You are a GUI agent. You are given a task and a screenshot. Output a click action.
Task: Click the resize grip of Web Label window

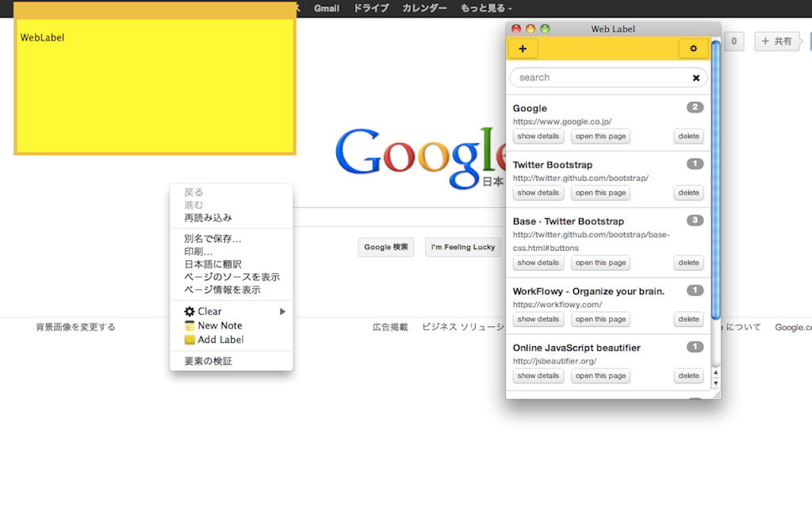tap(716, 395)
